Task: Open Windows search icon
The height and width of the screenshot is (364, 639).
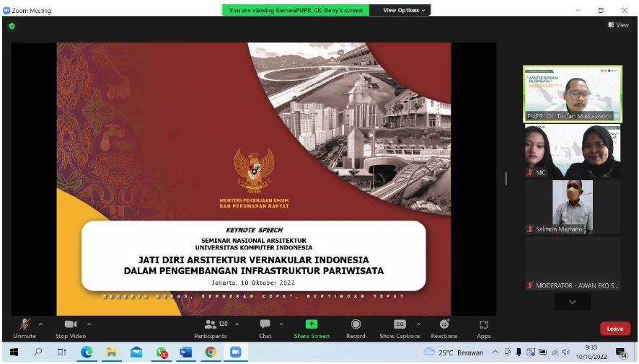Action: 38,352
